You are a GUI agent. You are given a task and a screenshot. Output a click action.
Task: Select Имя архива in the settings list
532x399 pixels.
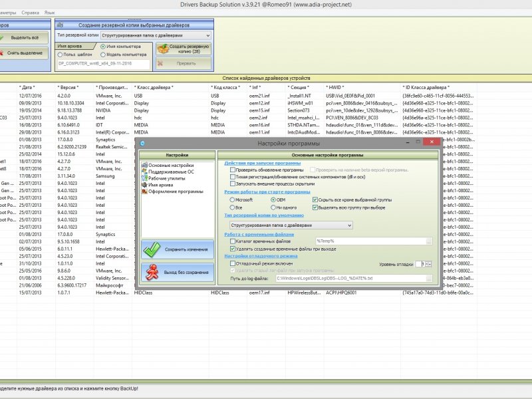pos(160,185)
